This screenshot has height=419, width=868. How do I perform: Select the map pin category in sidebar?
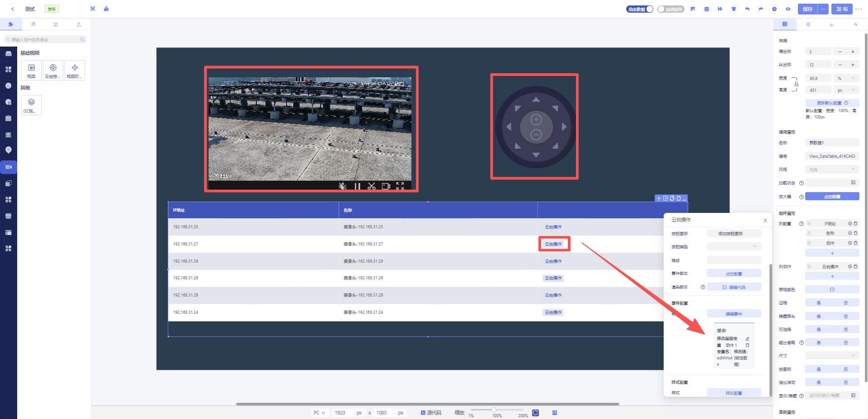tap(8, 150)
